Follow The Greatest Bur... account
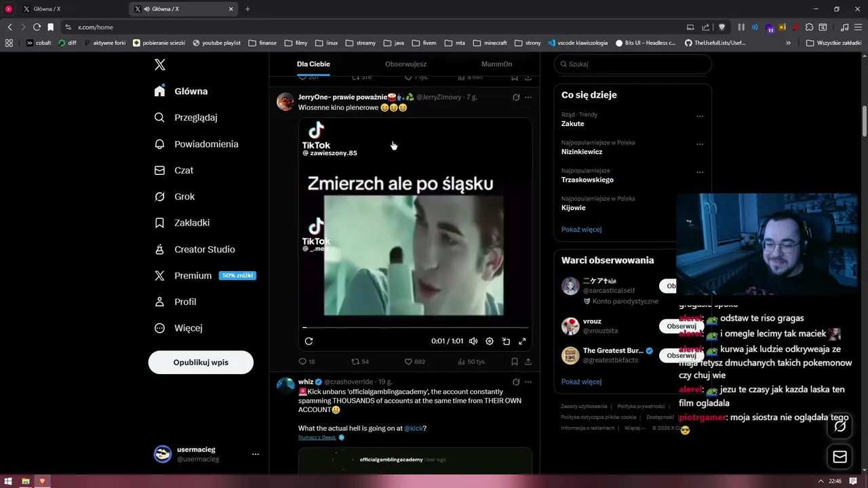The height and width of the screenshot is (488, 868). pyautogui.click(x=682, y=355)
